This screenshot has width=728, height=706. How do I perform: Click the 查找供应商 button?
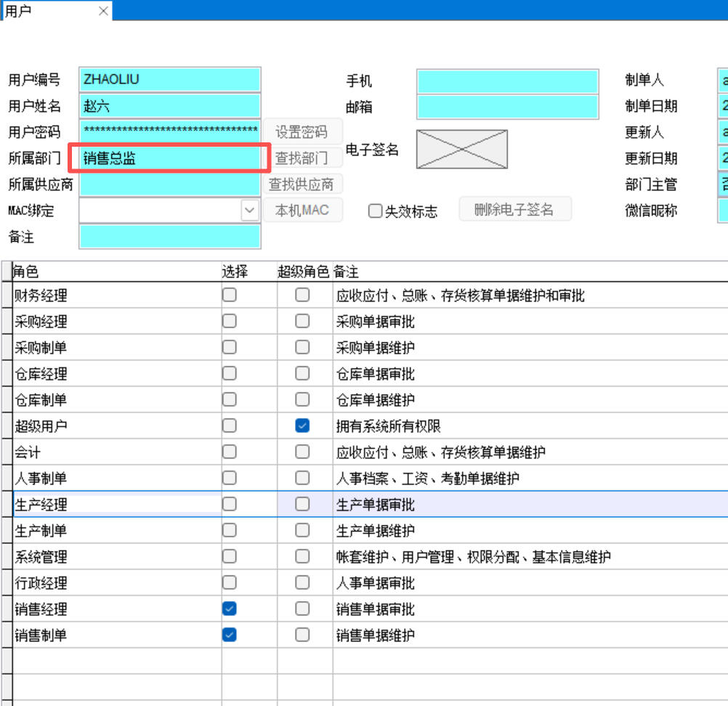(302, 184)
